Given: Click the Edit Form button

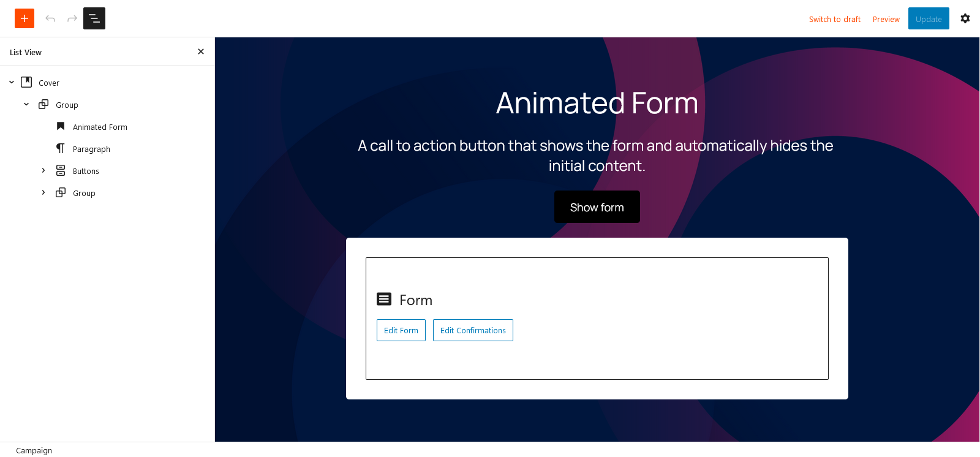Looking at the screenshot, I should pyautogui.click(x=401, y=330).
